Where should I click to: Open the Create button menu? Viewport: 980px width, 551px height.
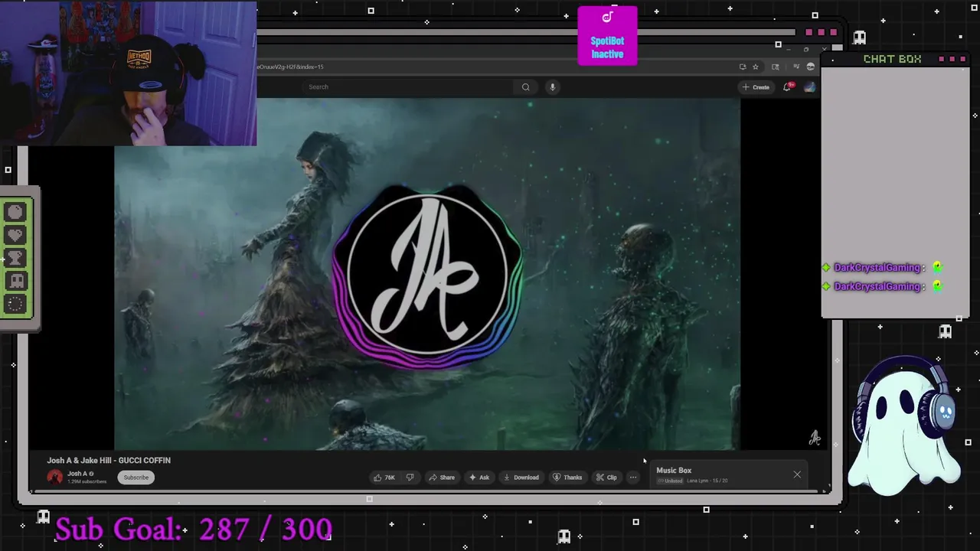[756, 86]
